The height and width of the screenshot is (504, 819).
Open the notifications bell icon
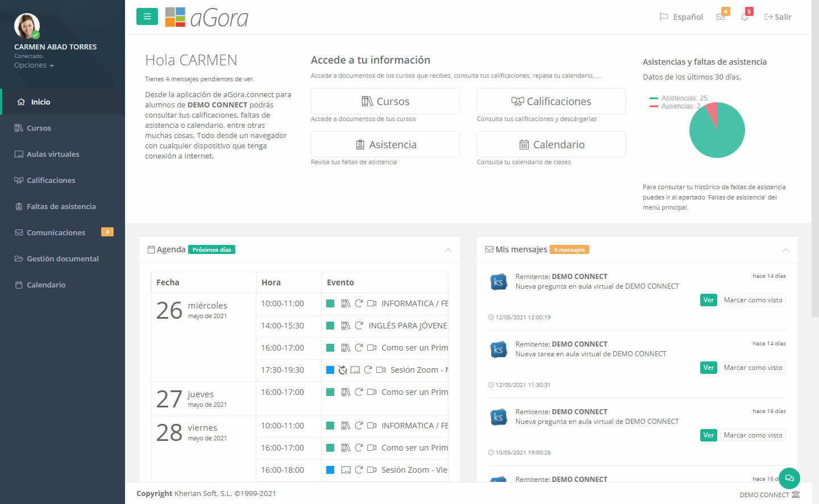pyautogui.click(x=745, y=17)
